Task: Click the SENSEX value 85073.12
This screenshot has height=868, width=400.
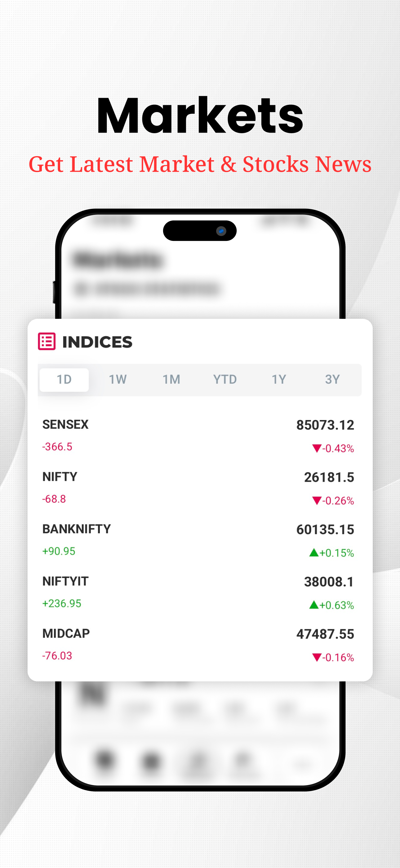Action: 325,425
